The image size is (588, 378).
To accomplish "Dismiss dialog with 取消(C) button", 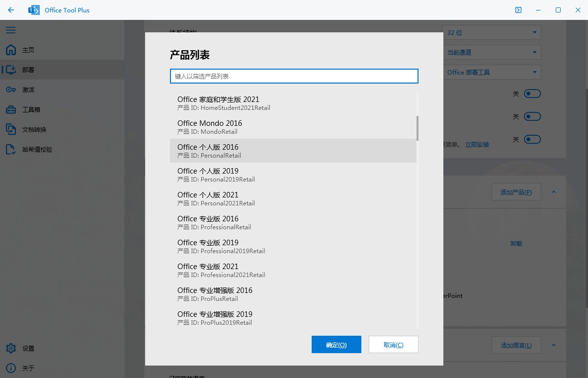I will click(x=393, y=345).
